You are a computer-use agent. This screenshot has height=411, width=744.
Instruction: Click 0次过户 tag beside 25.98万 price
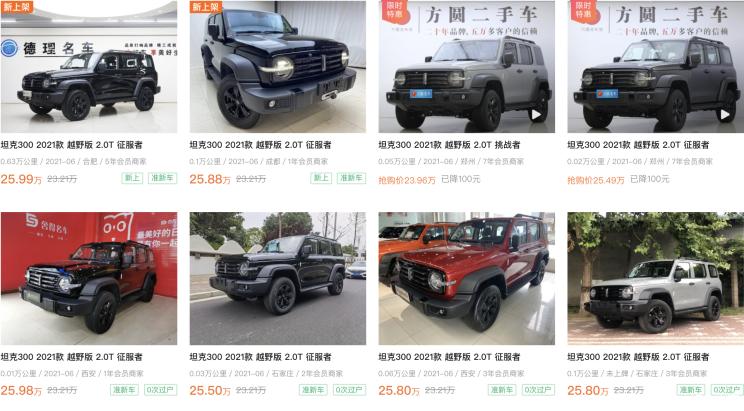(x=160, y=390)
